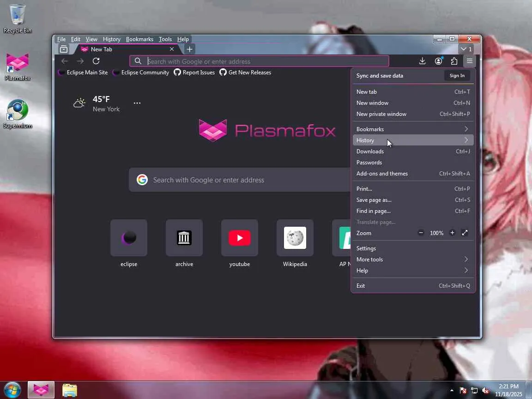
Task: Reload the current page
Action: pyautogui.click(x=96, y=61)
